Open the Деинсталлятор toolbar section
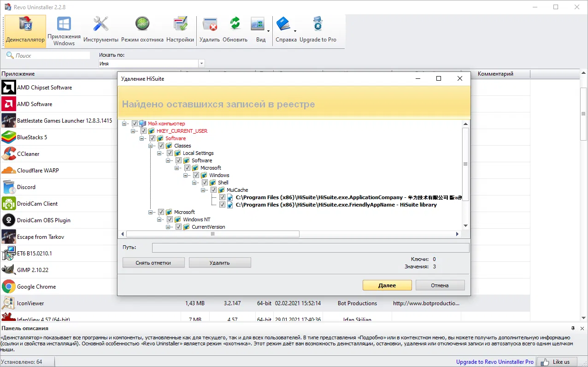This screenshot has width=588, height=367. (25, 31)
